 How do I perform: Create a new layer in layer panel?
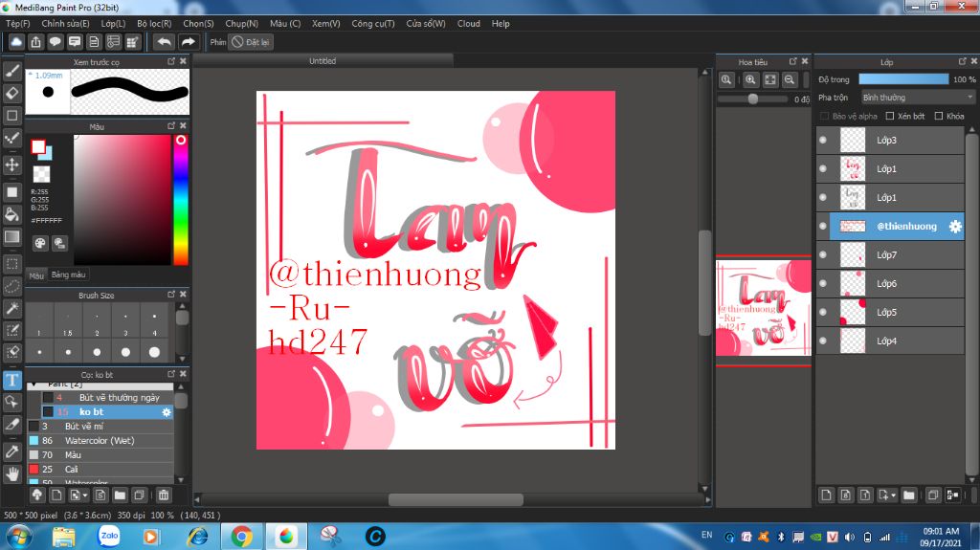click(x=826, y=495)
